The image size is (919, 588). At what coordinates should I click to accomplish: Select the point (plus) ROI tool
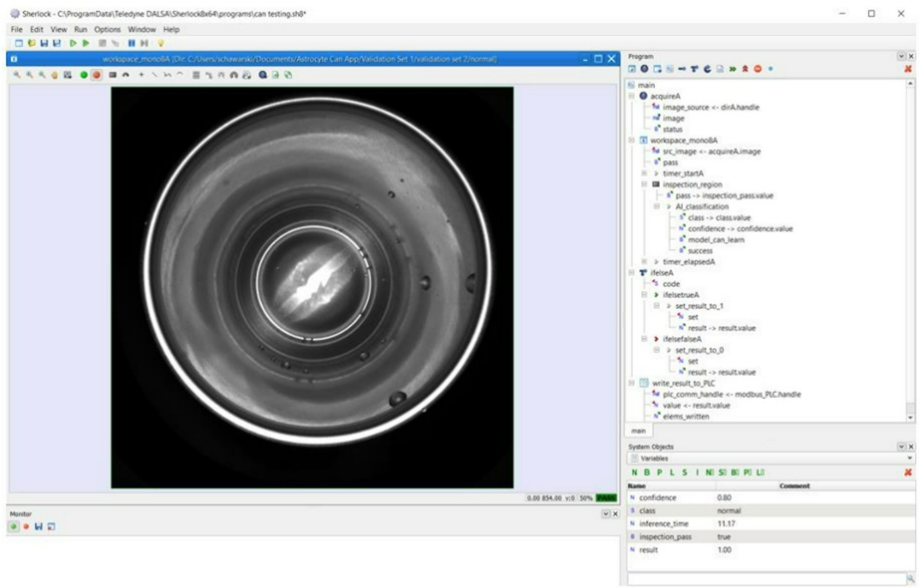[x=141, y=75]
